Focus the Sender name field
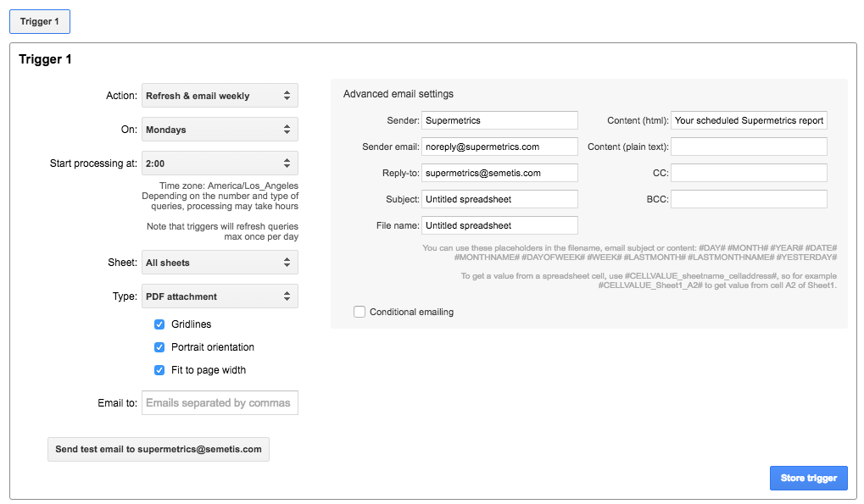864x504 pixels. [499, 120]
